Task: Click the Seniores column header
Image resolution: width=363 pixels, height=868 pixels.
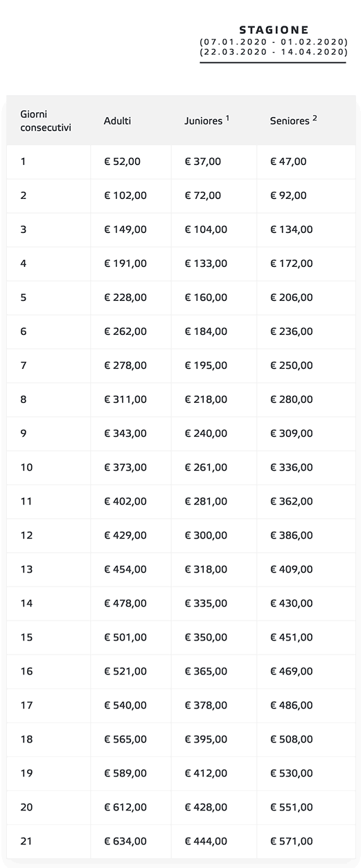Action: tap(290, 121)
